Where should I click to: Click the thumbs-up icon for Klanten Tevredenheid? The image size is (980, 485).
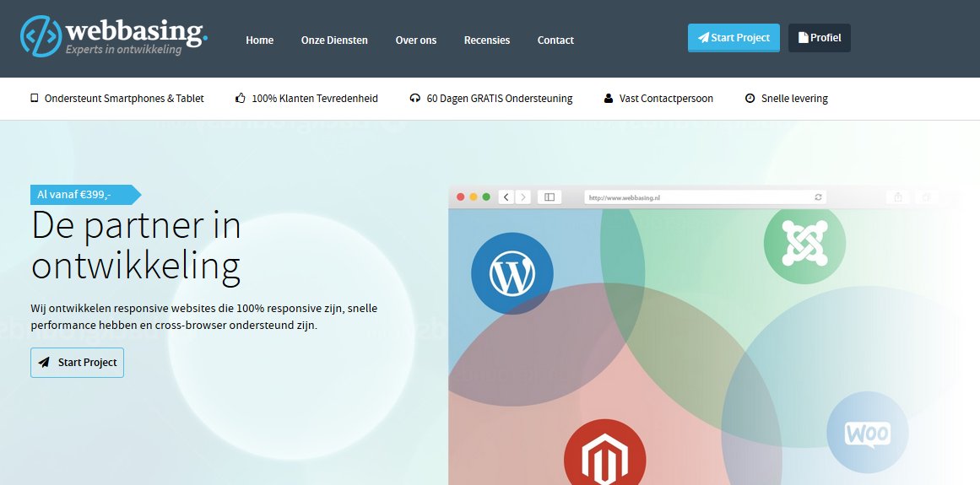(x=240, y=98)
